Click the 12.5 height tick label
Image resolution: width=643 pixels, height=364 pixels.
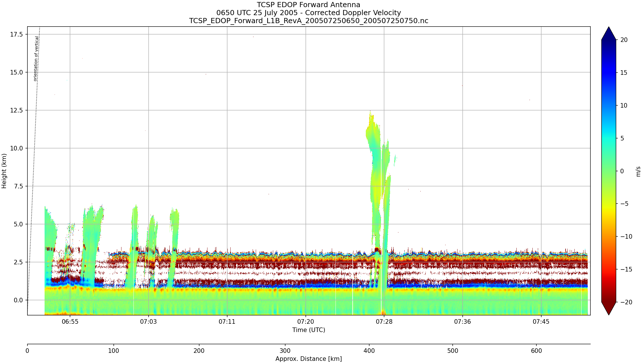coord(17,110)
